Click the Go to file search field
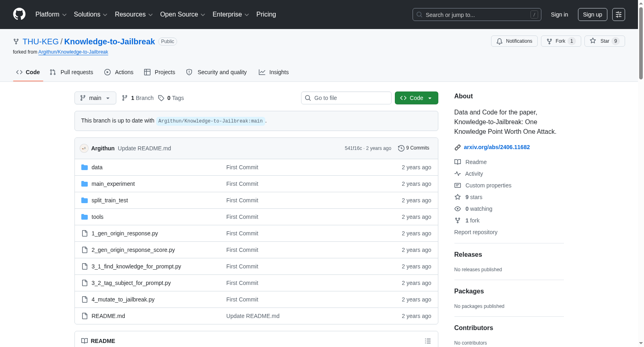 point(346,98)
